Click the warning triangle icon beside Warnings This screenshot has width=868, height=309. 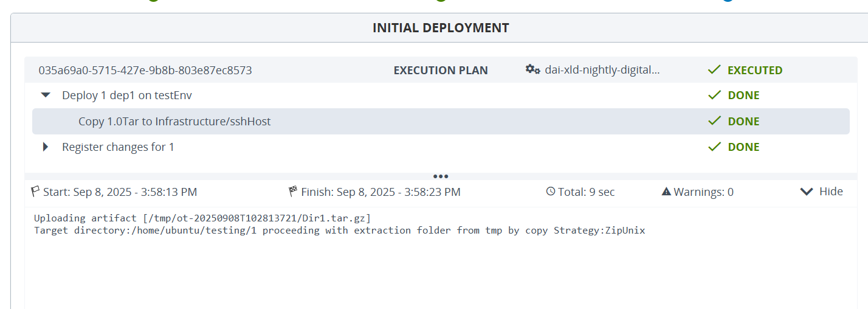pos(666,192)
